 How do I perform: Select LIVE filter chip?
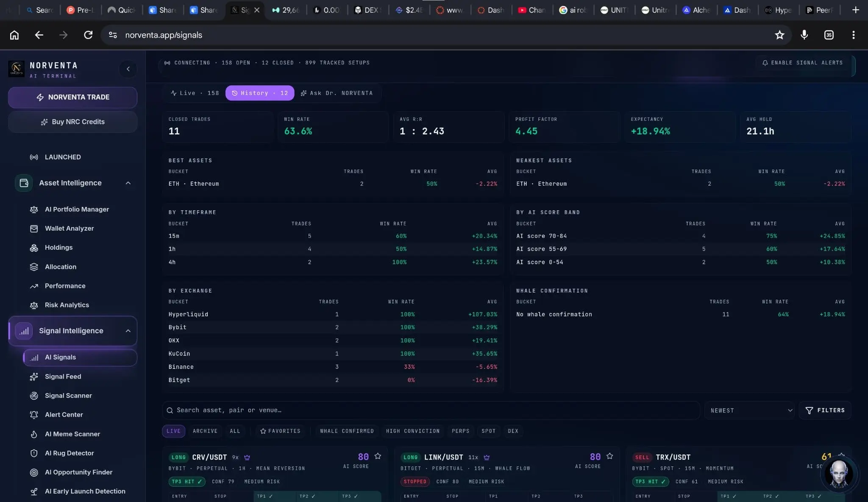point(173,431)
